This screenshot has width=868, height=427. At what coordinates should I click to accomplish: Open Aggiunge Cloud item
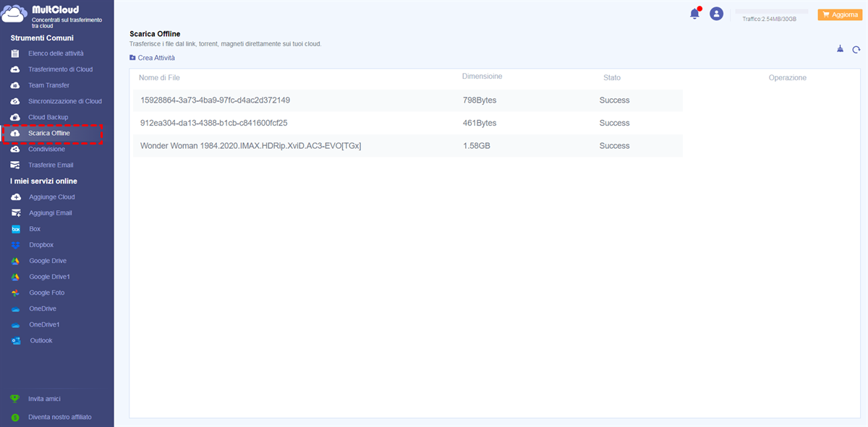coord(52,197)
